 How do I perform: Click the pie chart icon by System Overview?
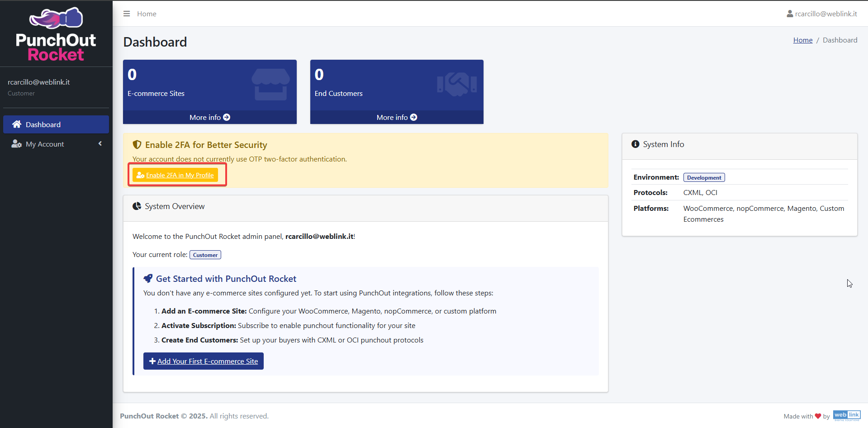137,206
